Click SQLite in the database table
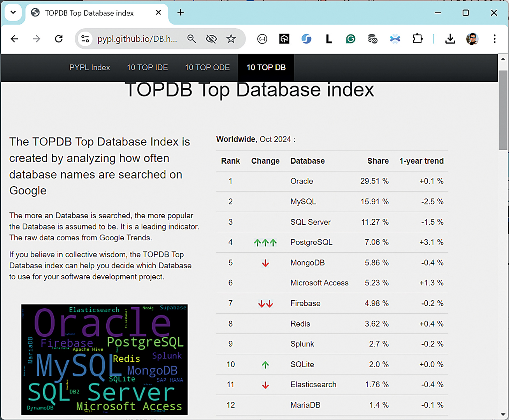 (302, 364)
